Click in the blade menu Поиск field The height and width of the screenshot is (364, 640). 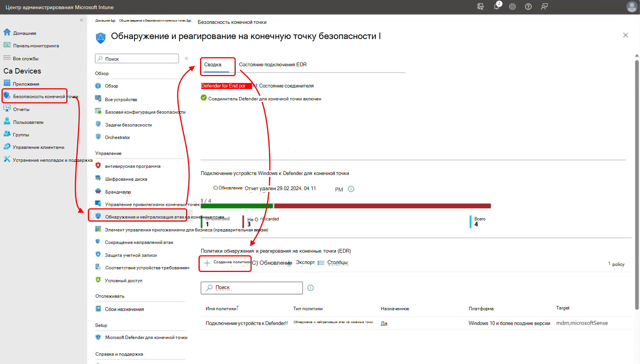137,59
